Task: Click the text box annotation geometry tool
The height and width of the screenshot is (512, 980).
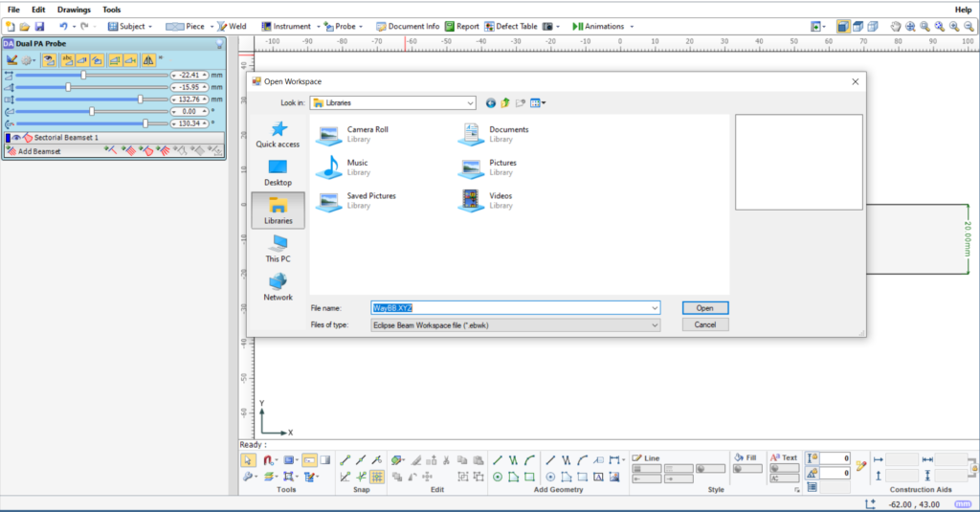Action: click(x=599, y=477)
